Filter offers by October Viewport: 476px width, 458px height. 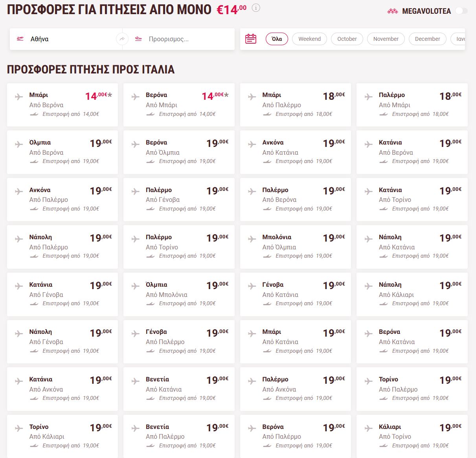347,39
